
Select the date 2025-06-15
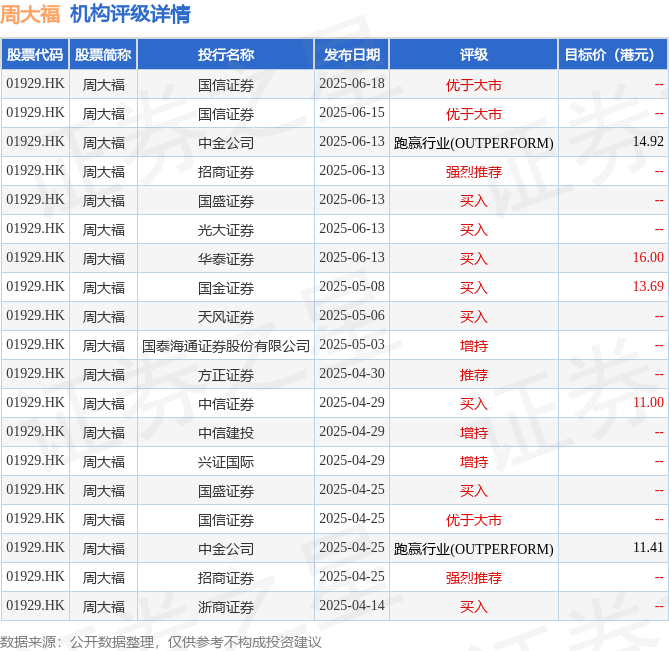[352, 113]
